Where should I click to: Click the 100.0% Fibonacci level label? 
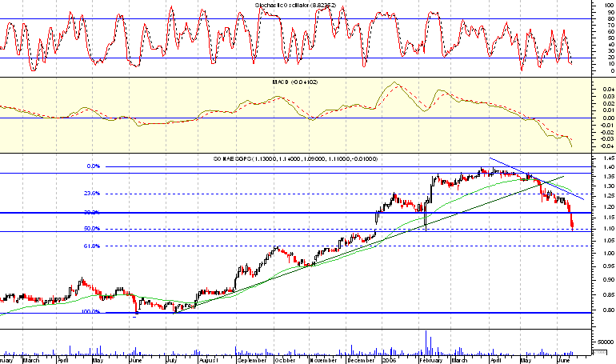click(90, 311)
